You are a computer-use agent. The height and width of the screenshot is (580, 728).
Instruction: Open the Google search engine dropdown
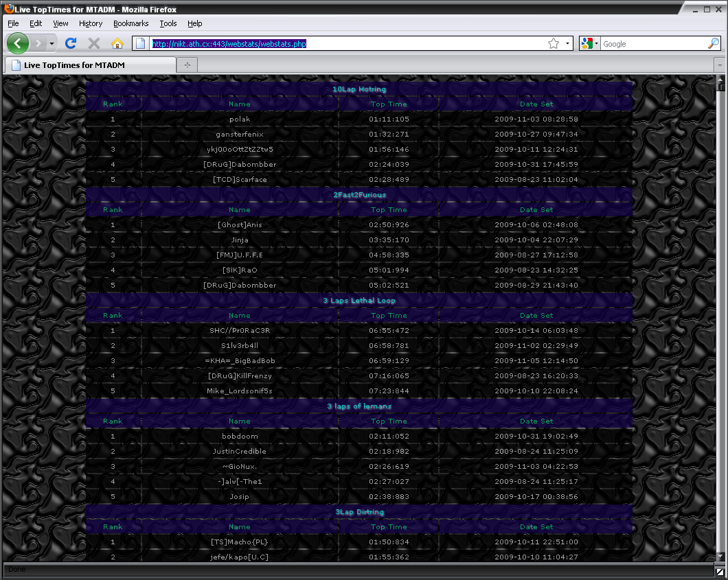[590, 44]
